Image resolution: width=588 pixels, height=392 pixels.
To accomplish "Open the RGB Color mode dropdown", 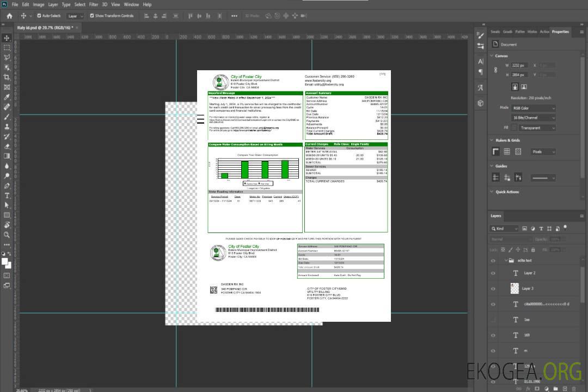I will (x=534, y=108).
